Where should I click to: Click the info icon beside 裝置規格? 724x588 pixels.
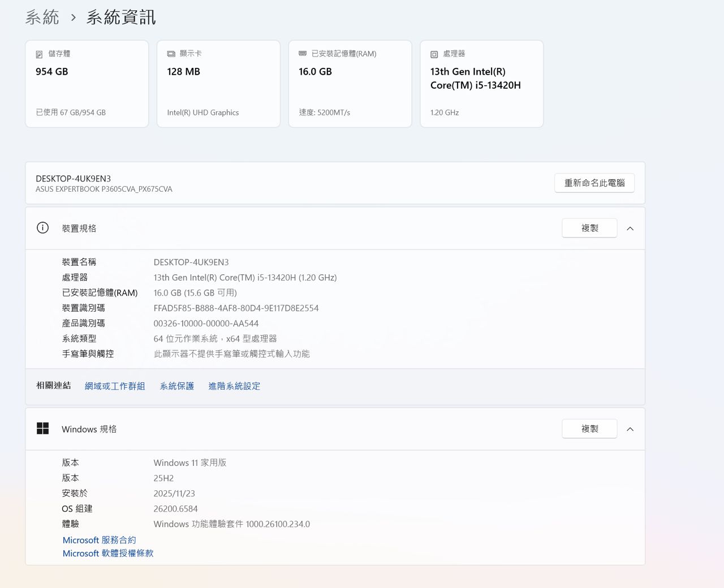pyautogui.click(x=42, y=228)
